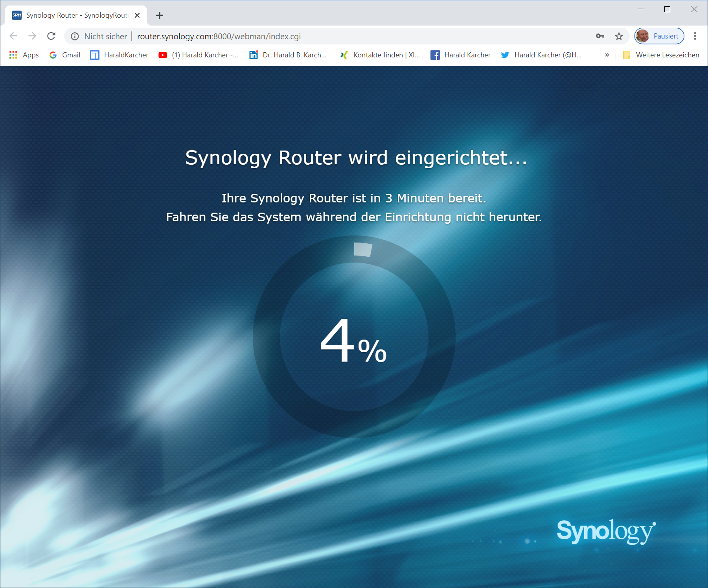Open the YouTube Harald Karcher bookmark
This screenshot has height=588, width=708.
[x=199, y=55]
